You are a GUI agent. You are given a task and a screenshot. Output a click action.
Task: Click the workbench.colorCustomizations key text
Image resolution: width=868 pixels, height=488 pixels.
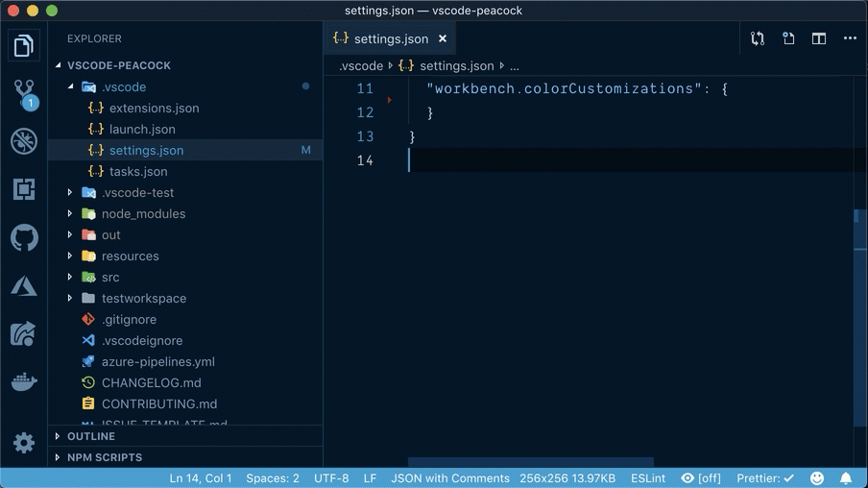pos(564,88)
